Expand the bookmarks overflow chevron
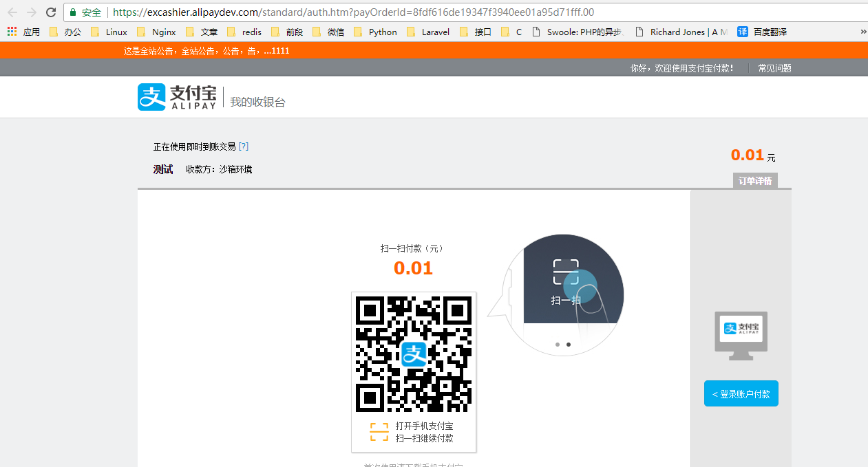 [x=863, y=32]
